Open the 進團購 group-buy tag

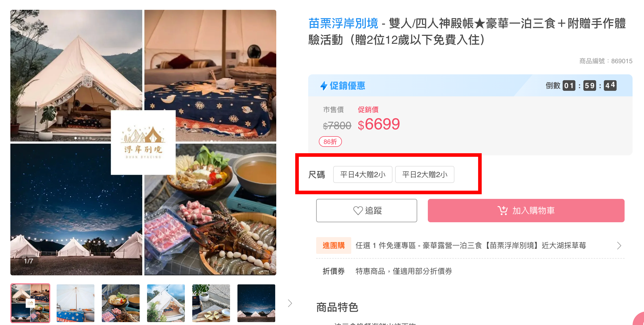coord(333,245)
